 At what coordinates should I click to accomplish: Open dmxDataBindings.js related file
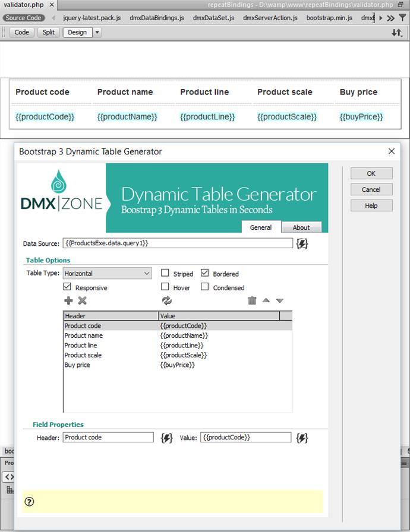[157, 18]
